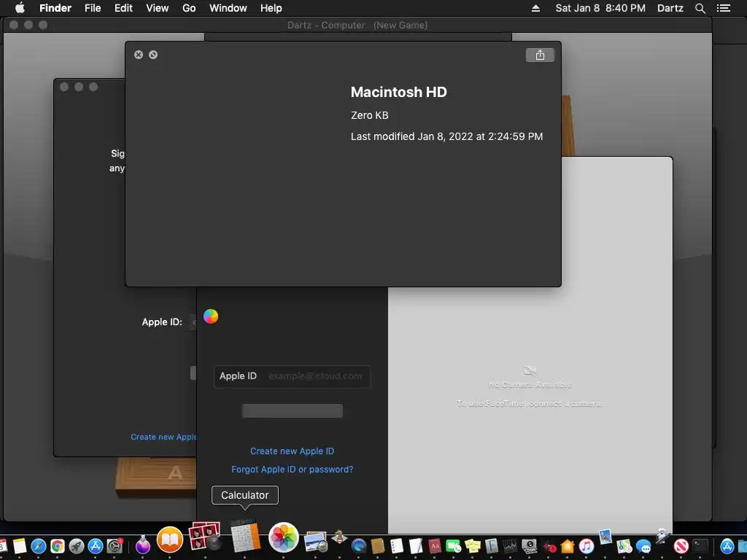Click the Last modified date text
Screen dimensions: 747x560
tap(447, 136)
